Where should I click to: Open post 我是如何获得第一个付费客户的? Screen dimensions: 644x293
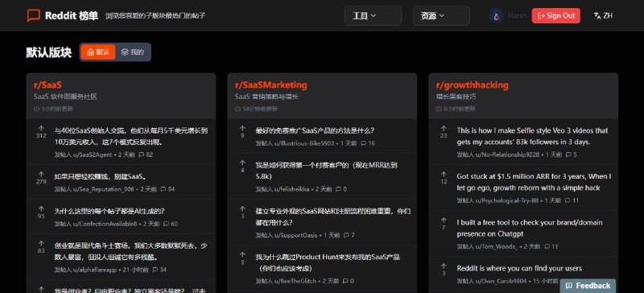[x=327, y=171]
